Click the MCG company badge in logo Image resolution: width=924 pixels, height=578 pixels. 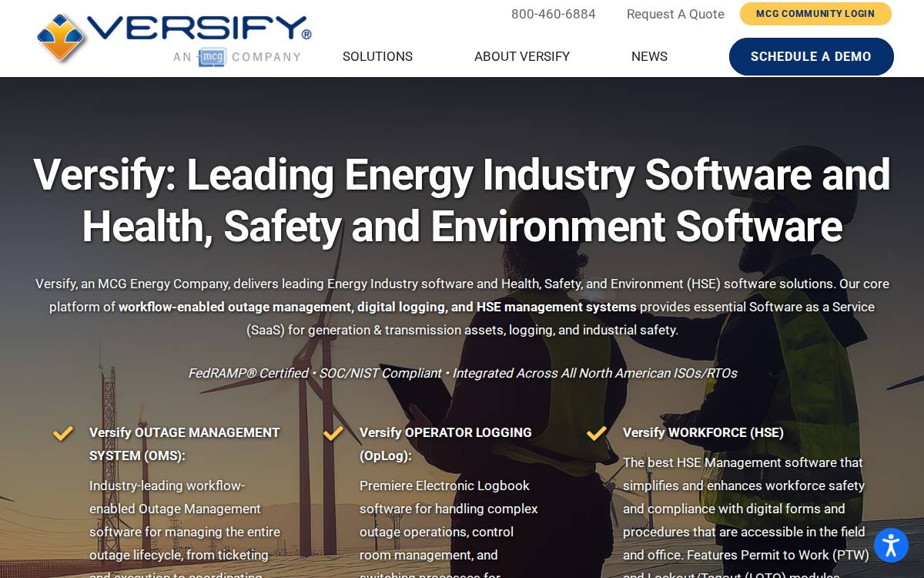click(x=212, y=57)
